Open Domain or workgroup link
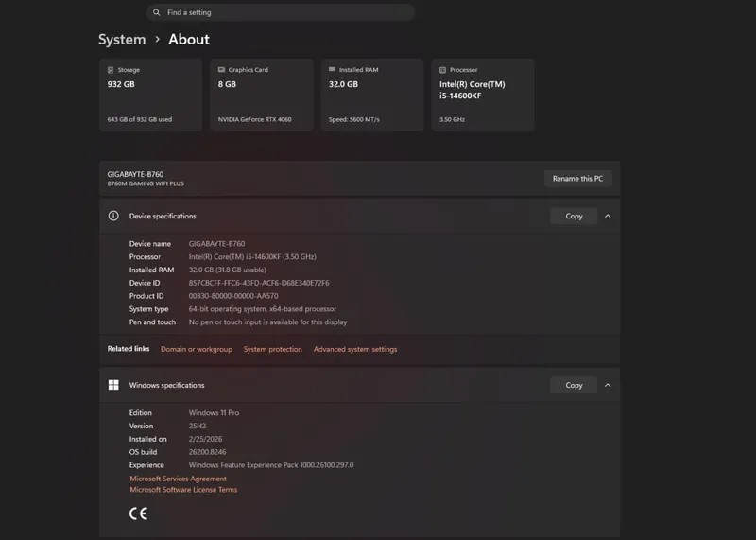This screenshot has width=756, height=540. tap(197, 349)
